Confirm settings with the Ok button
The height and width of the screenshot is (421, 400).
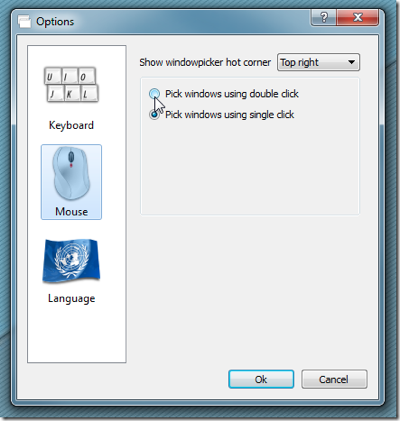point(261,379)
